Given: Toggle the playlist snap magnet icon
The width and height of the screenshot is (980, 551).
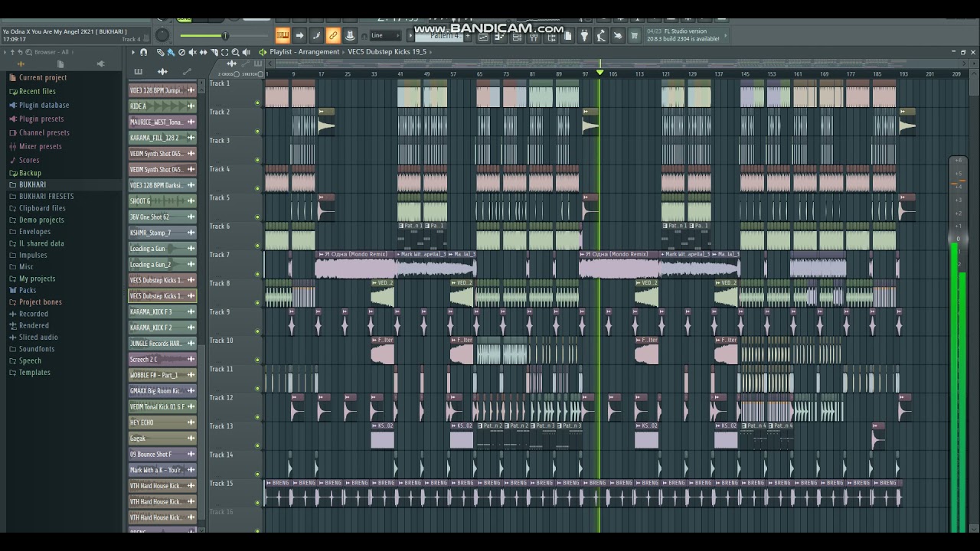Looking at the screenshot, I should tap(143, 52).
